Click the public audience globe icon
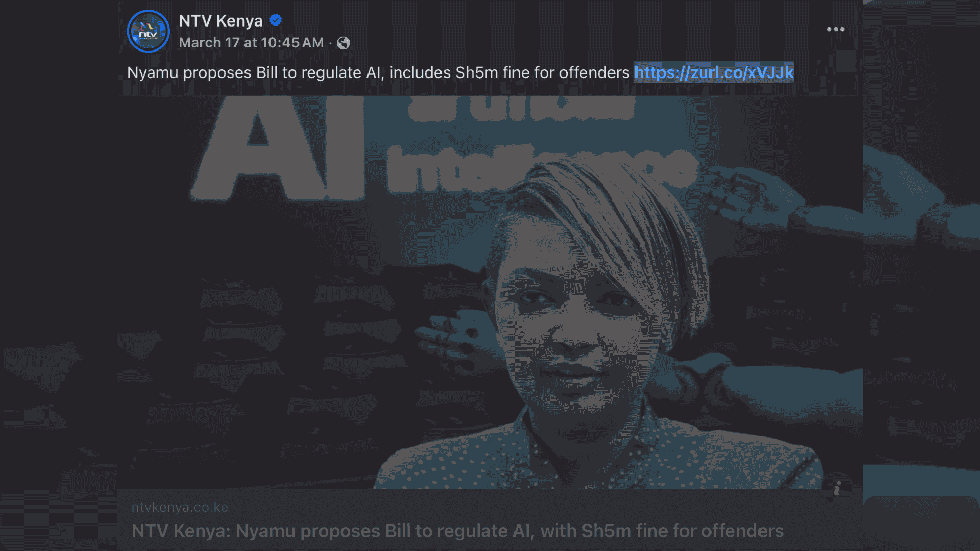 (344, 43)
